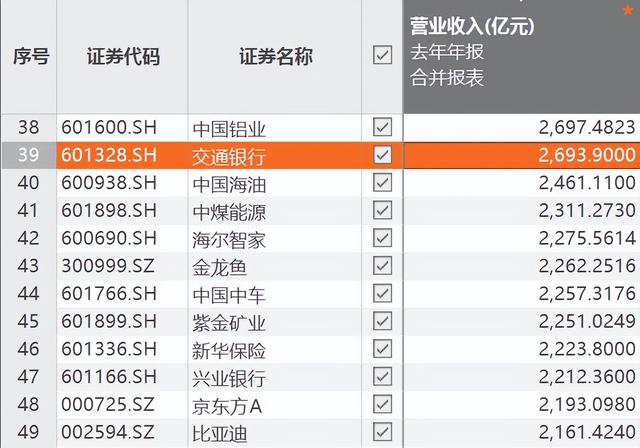Click the 证券名称 column header
640x448 pixels.
[276, 56]
